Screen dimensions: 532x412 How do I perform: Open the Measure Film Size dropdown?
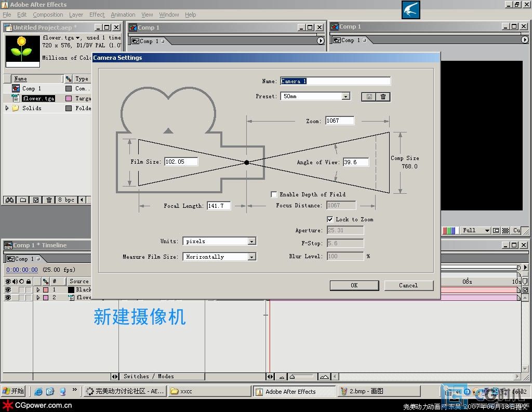(x=251, y=257)
